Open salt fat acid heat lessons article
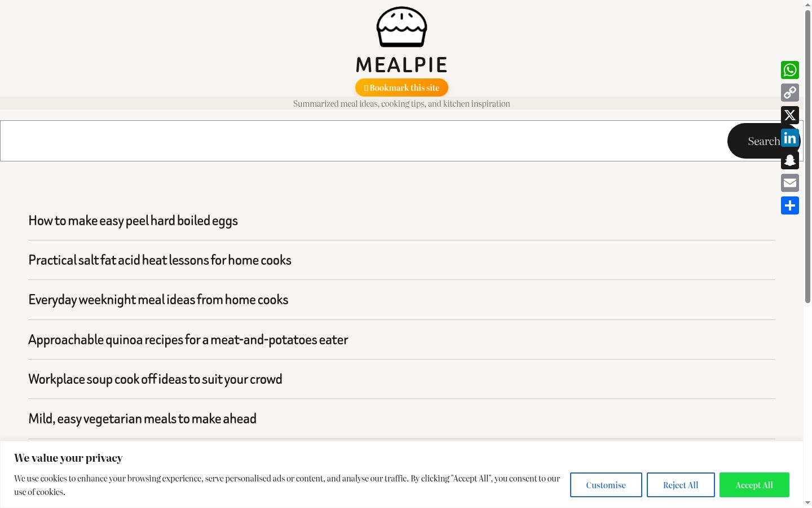Image resolution: width=812 pixels, height=508 pixels. point(160,260)
